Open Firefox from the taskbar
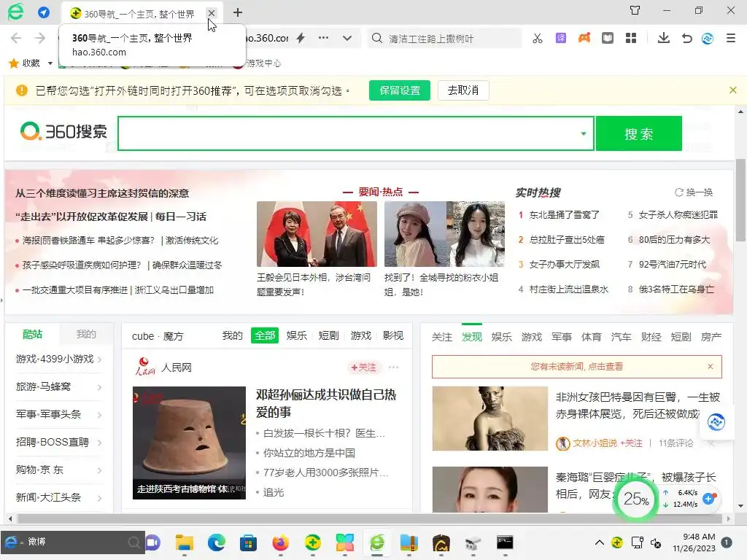Image resolution: width=747 pixels, height=560 pixels. point(281,542)
